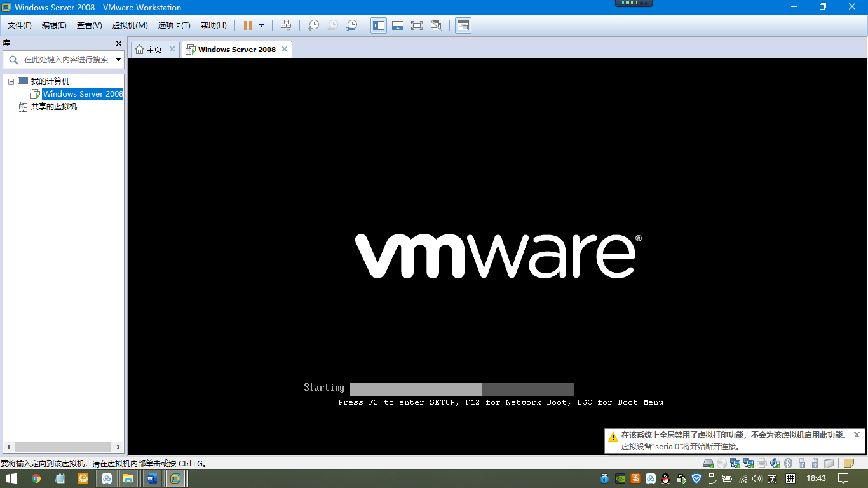Select 共享的虚拟机 in the library tree

point(54,107)
